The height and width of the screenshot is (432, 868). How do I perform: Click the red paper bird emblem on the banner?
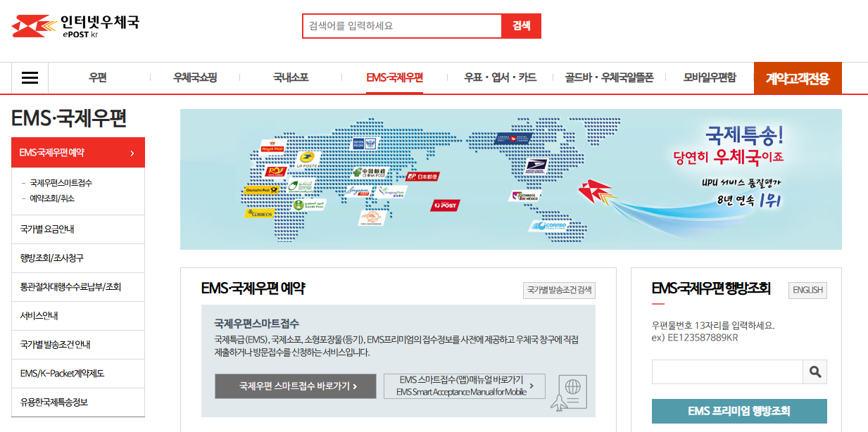[597, 193]
